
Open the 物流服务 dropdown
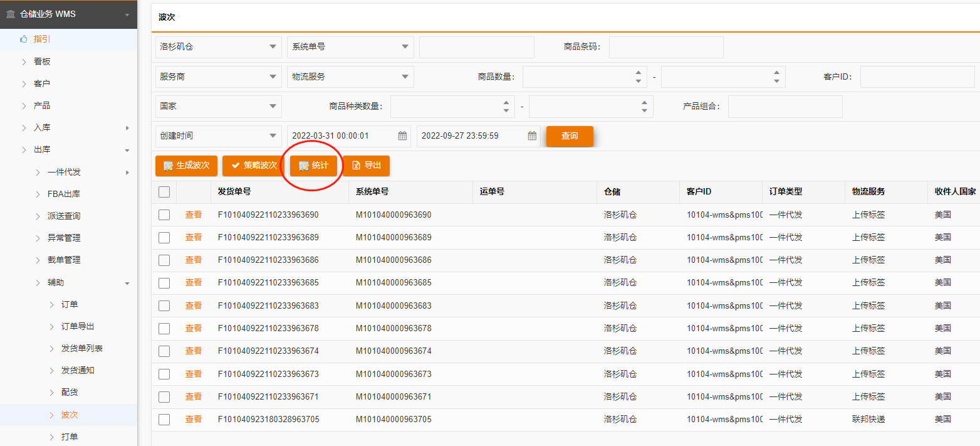[x=350, y=77]
